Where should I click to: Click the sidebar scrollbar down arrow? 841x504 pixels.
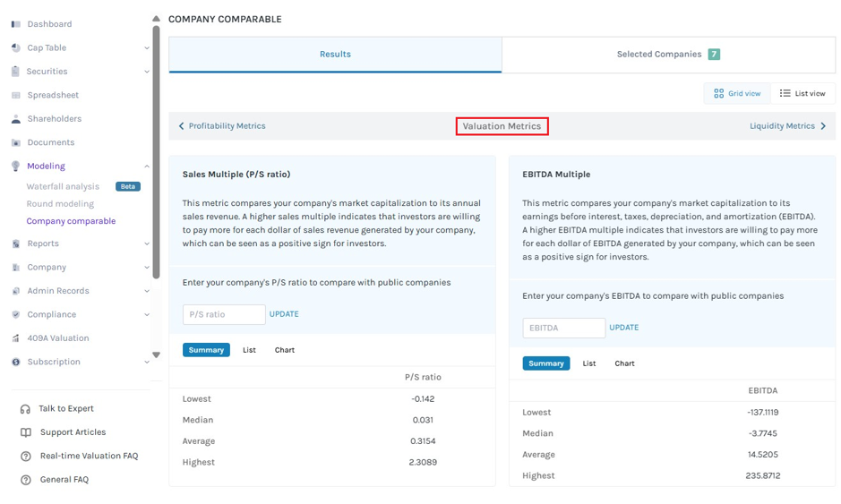tap(156, 355)
